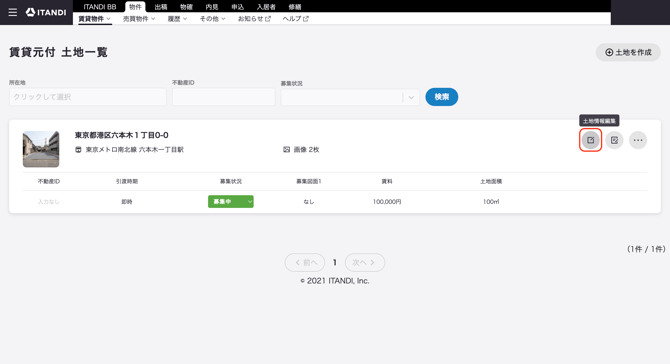The height and width of the screenshot is (364, 670).
Task: Click the image count icon
Action: click(286, 150)
